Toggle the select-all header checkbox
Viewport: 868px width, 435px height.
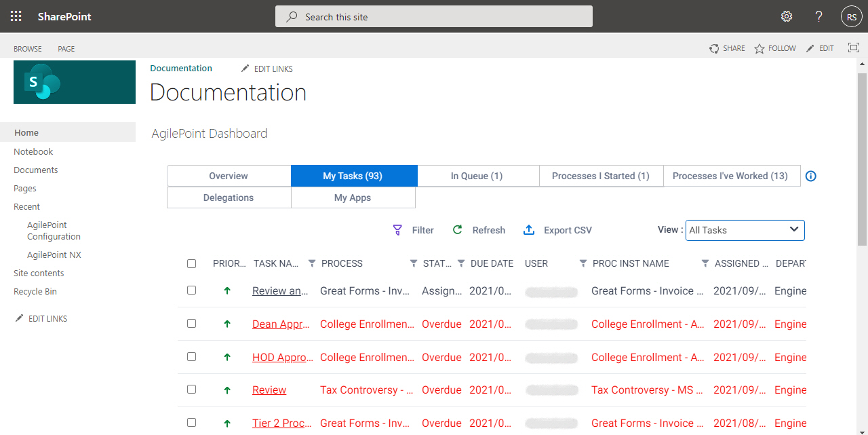(191, 263)
